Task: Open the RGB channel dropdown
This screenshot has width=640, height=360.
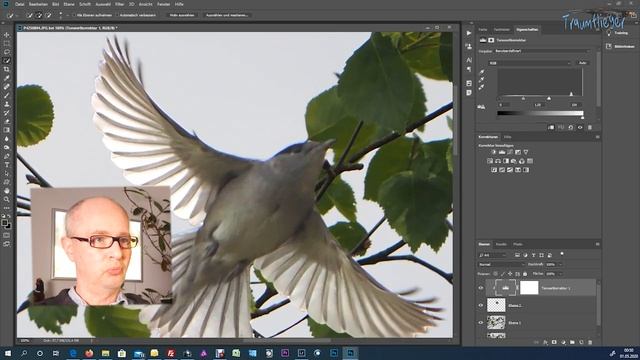Action: (x=529, y=63)
